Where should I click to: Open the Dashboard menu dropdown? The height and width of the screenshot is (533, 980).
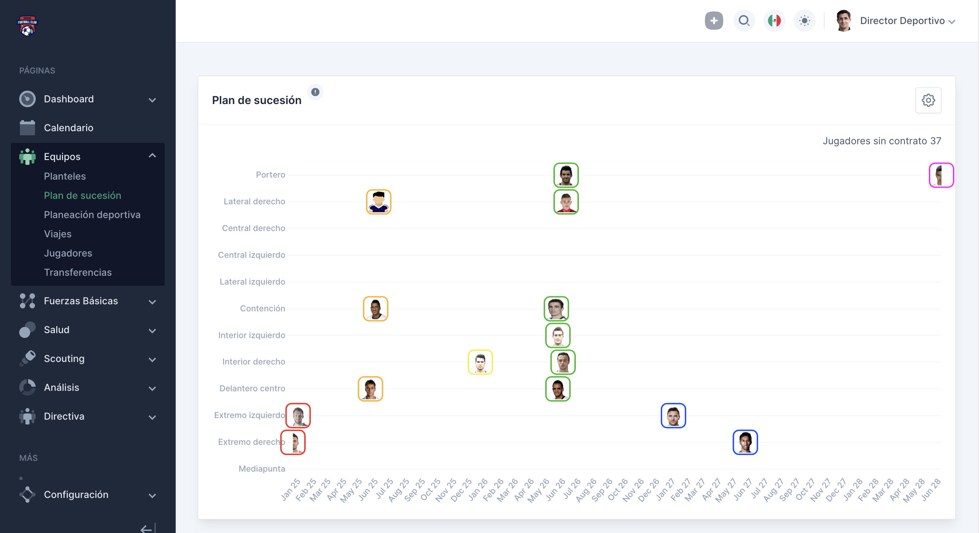click(152, 100)
